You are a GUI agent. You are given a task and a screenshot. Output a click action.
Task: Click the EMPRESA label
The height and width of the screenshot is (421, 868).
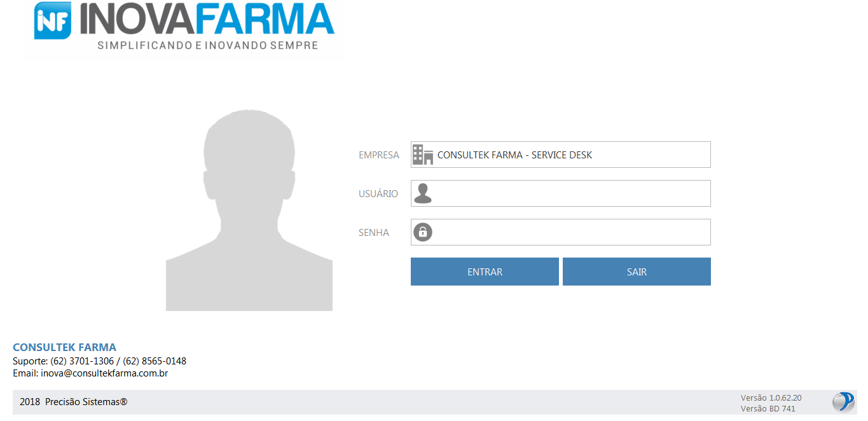[x=379, y=155]
